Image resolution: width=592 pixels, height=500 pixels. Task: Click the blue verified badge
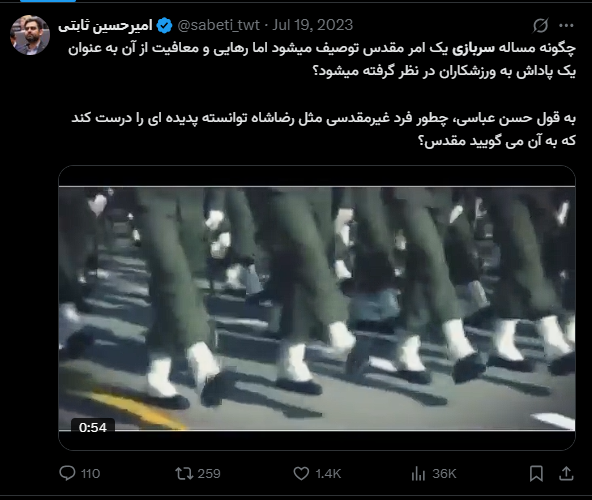[x=164, y=26]
